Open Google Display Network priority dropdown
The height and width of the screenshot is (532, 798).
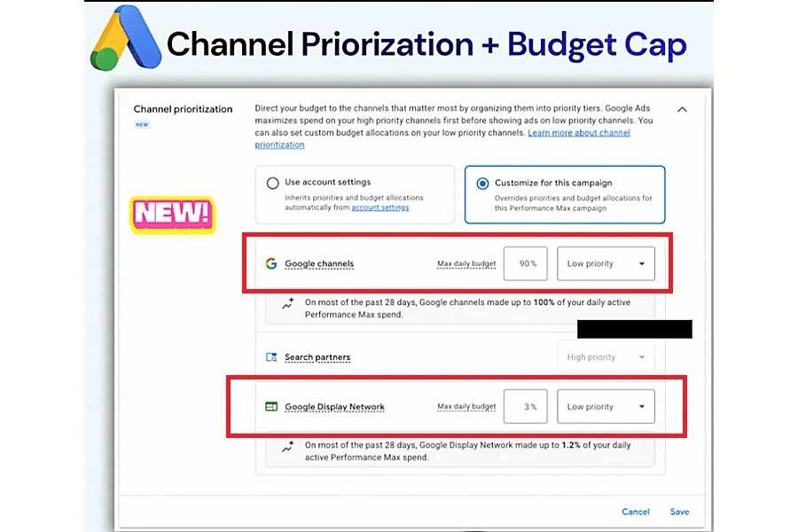[606, 406]
